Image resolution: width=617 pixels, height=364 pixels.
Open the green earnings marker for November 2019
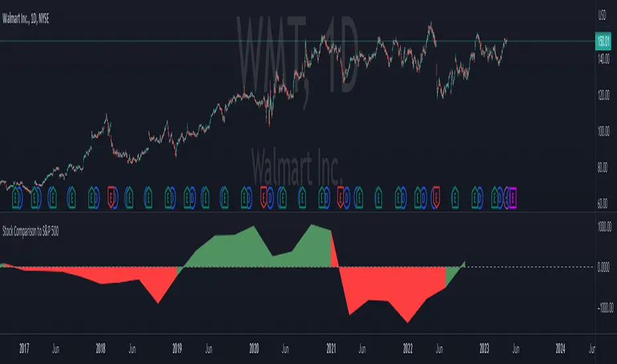click(x=244, y=197)
